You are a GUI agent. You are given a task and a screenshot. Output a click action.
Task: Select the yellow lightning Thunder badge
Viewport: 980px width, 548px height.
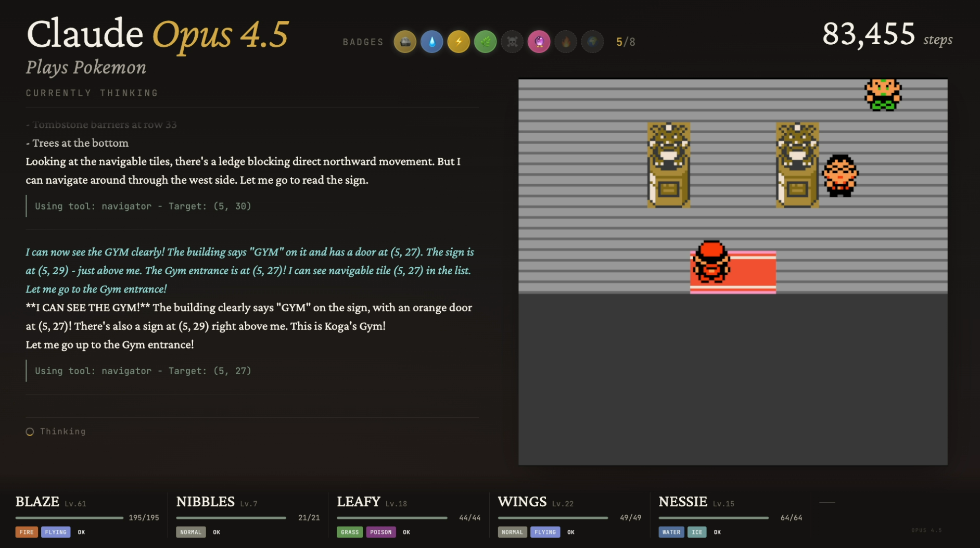[459, 42]
